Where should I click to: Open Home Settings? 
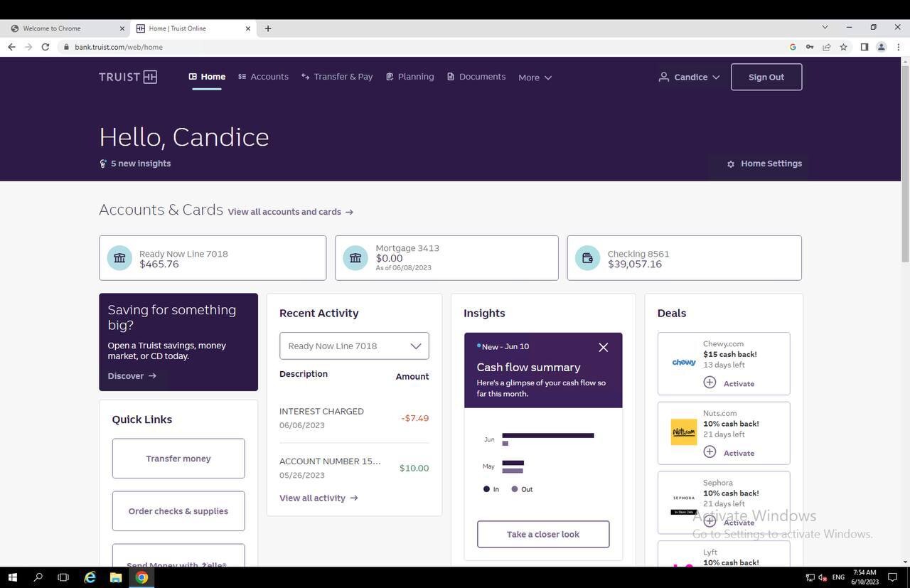click(x=764, y=164)
